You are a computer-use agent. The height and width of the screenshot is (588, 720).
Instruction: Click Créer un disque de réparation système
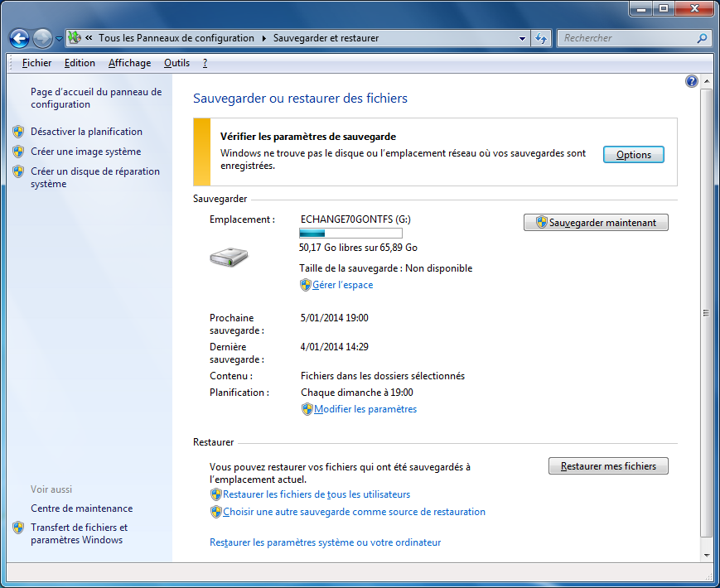pyautogui.click(x=95, y=177)
